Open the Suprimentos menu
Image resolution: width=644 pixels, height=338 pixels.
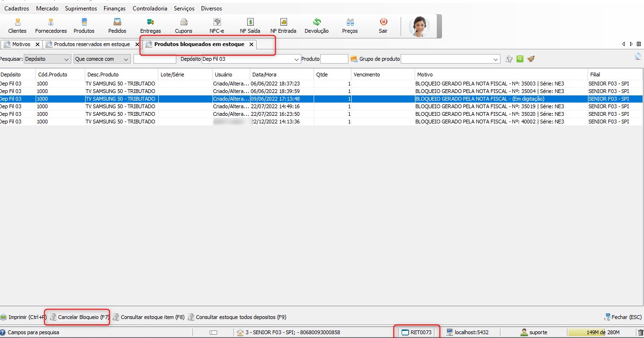[x=81, y=9]
